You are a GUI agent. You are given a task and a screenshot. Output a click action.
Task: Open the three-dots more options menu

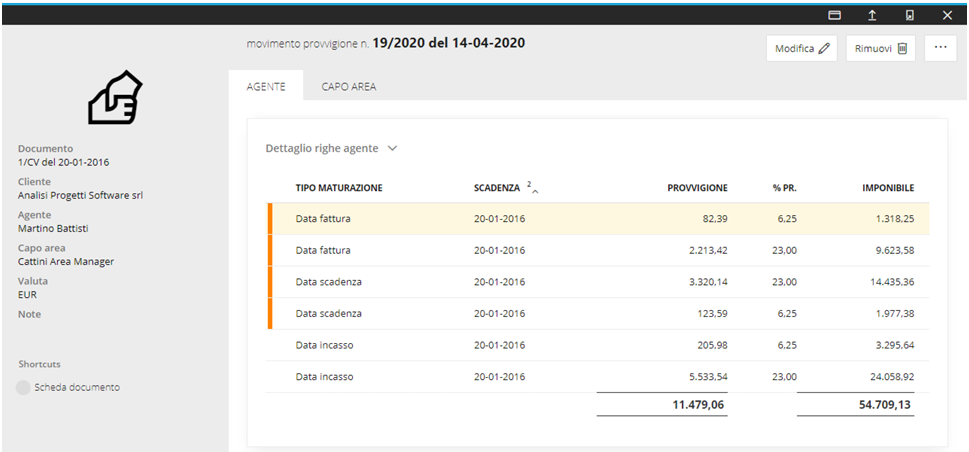click(941, 48)
